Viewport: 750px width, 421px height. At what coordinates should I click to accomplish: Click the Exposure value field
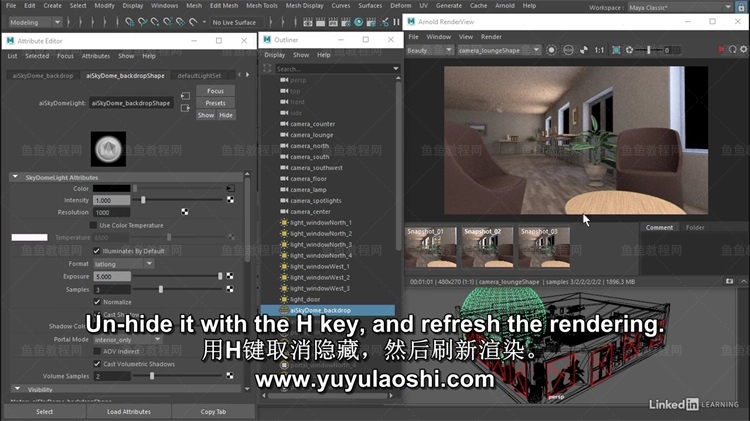point(112,277)
